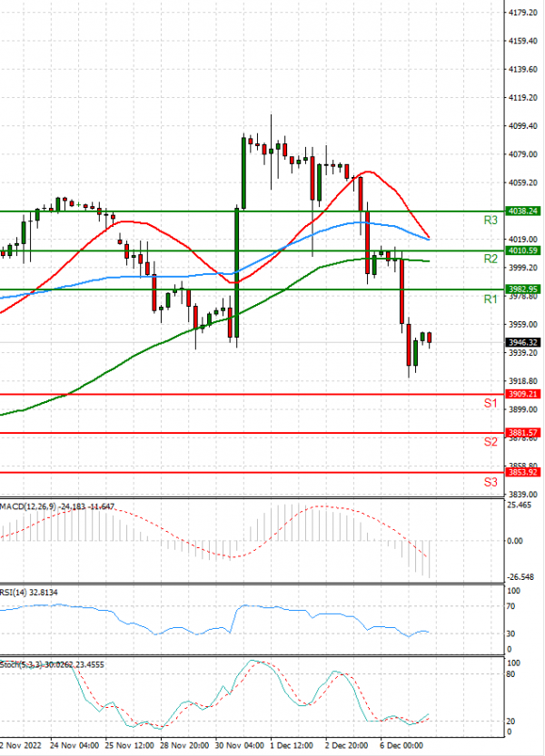
Task: Click the 4010.59 price tag
Action: [x=523, y=250]
